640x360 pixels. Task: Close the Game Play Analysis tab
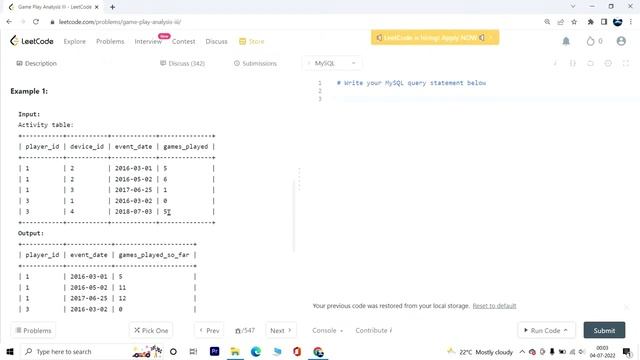tap(97, 7)
